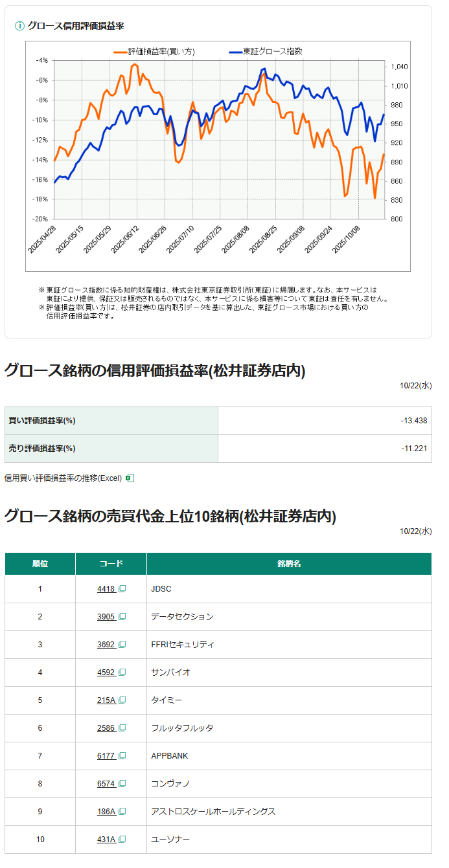
Task: Click the orange 評価損益率(買い方) legend line
Action: (120, 51)
